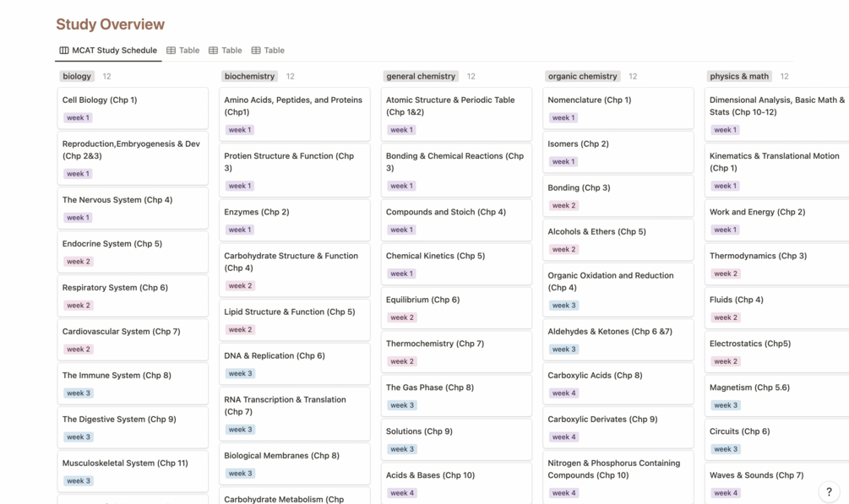Open Electrostatics (Chp5) card
Viewport: 849px width, 504px height.
[x=777, y=352]
